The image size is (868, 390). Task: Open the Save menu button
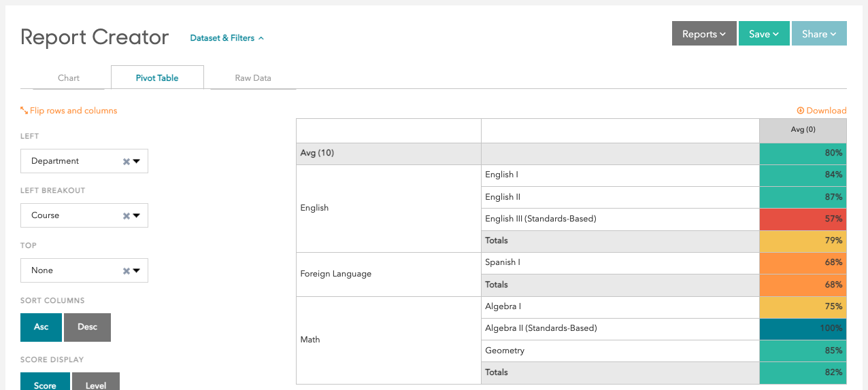tap(763, 34)
